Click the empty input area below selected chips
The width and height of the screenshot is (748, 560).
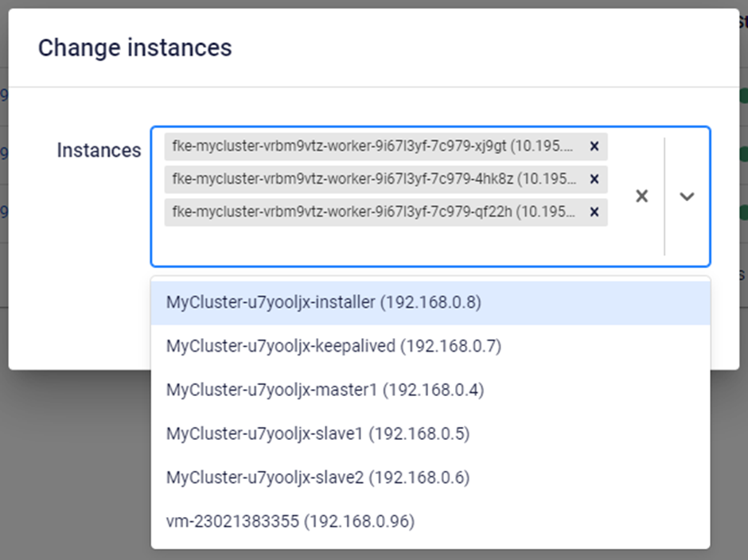point(382,245)
